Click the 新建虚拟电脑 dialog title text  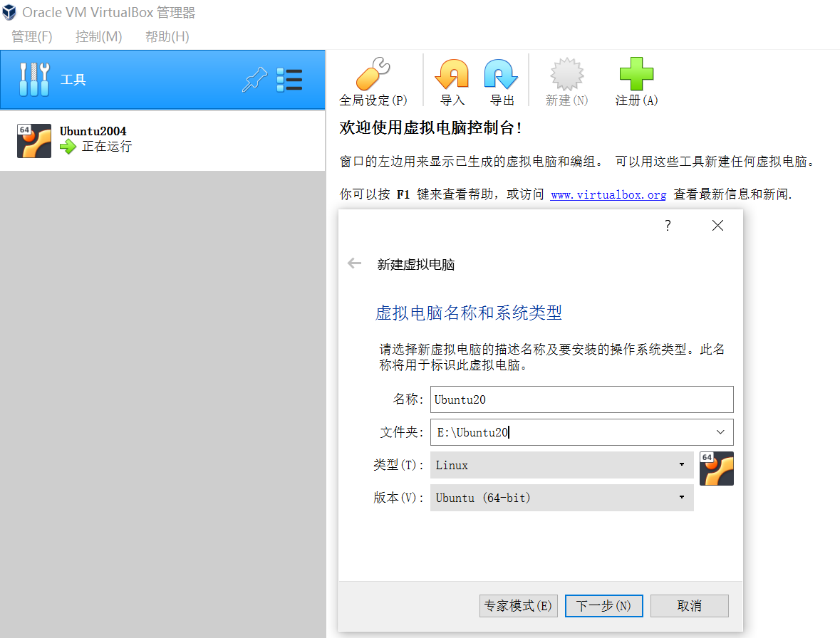pos(415,264)
